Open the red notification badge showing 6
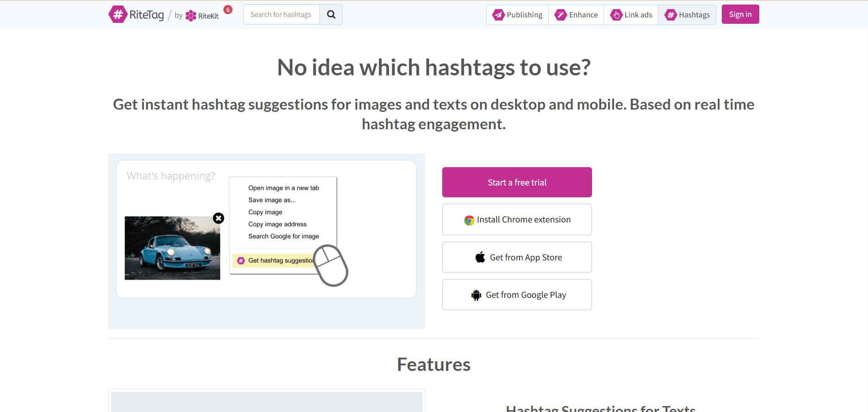 [x=228, y=10]
